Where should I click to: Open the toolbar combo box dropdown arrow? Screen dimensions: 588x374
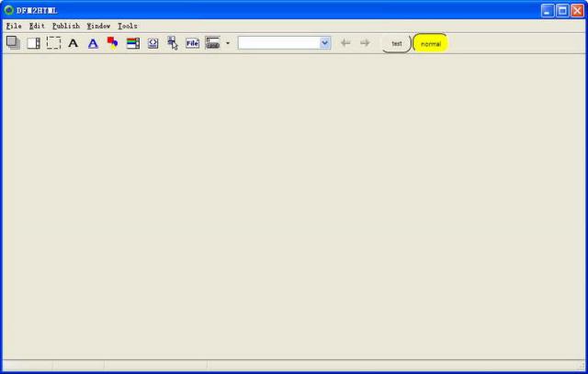click(324, 43)
